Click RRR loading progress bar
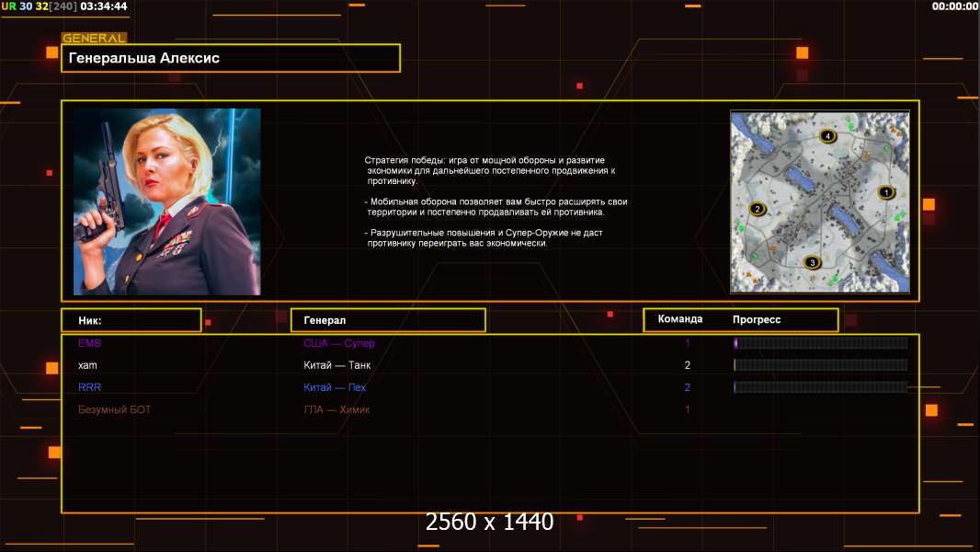The height and width of the screenshot is (552, 980). pos(820,387)
